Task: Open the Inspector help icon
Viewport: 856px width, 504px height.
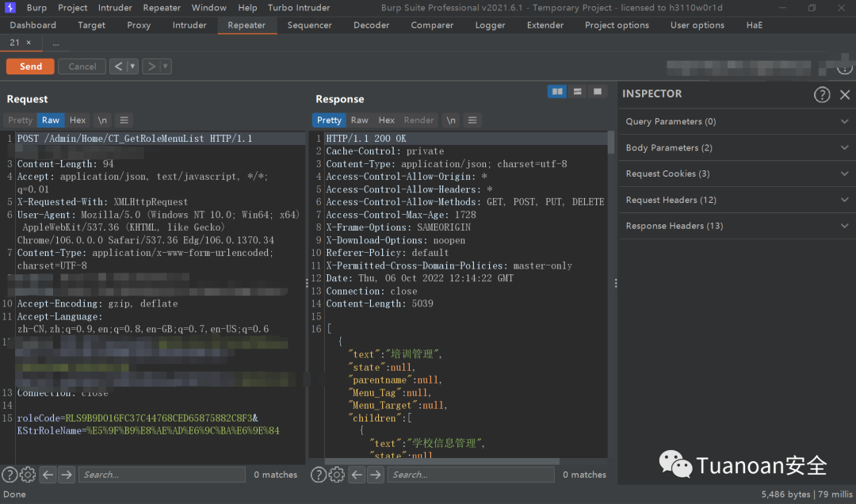Action: 822,94
